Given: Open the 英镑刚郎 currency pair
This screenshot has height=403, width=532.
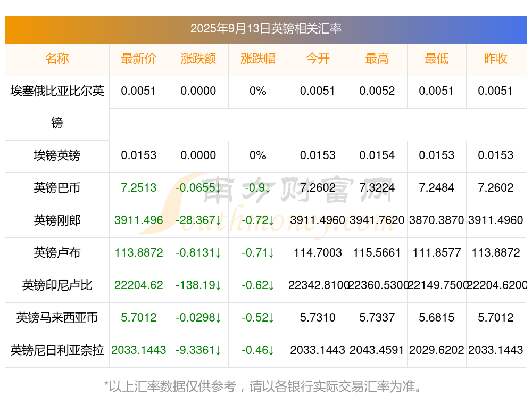Looking at the screenshot, I should (57, 220).
